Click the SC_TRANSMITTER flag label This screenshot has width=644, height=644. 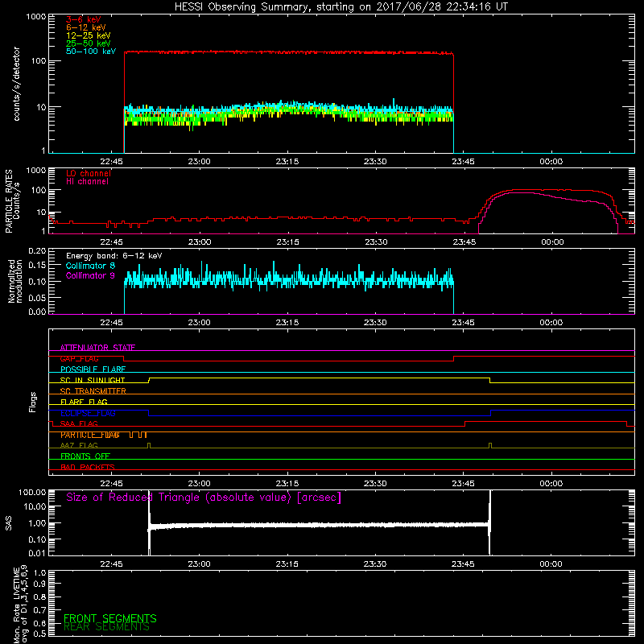click(x=93, y=391)
